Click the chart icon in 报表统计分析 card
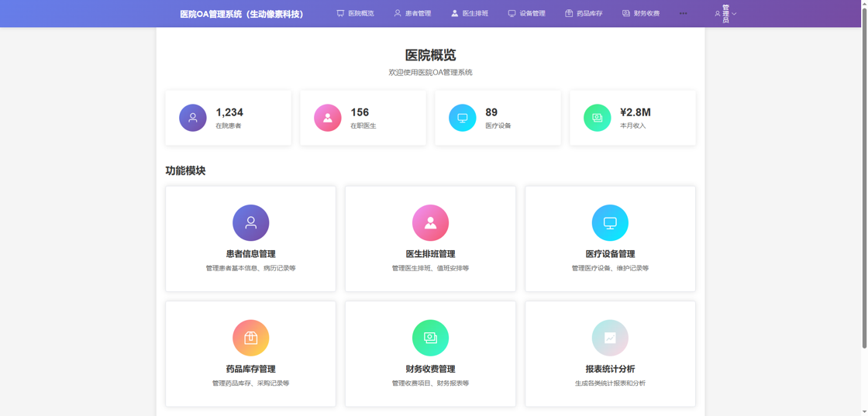Screen dimensions: 868x416 610,338
